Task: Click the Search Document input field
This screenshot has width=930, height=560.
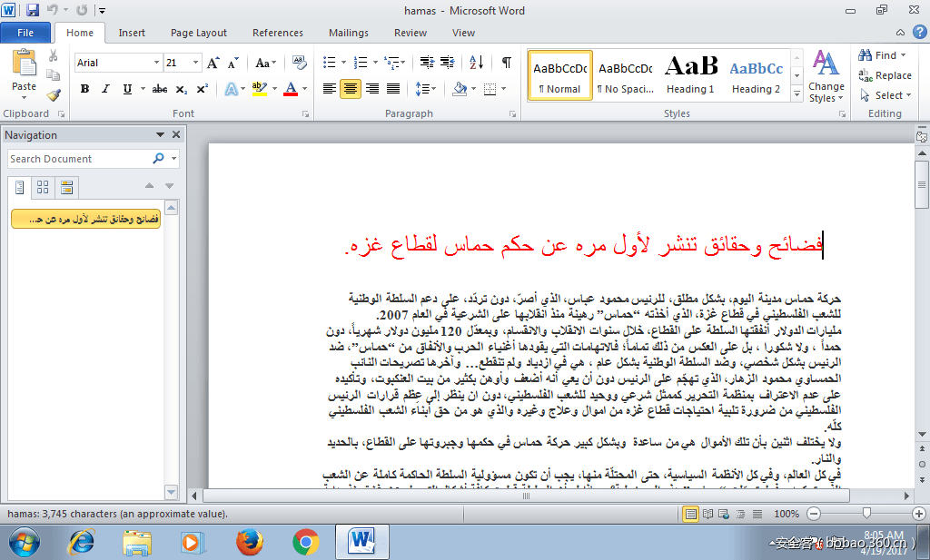Action: 78,159
